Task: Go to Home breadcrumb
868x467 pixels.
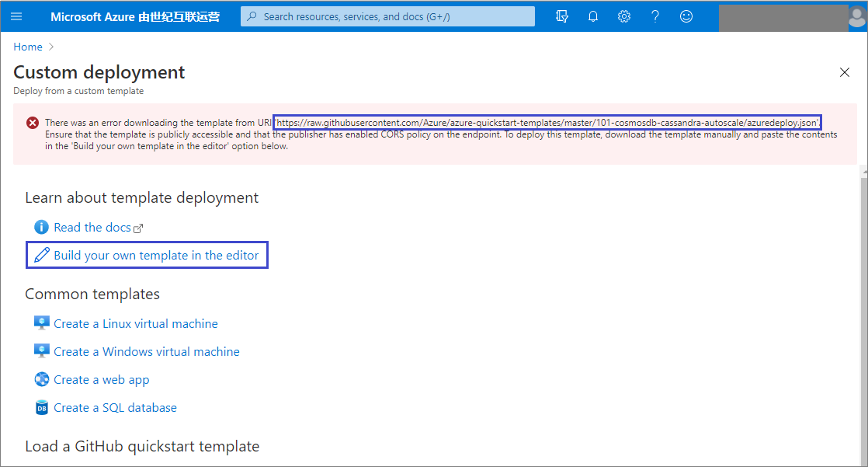Action: coord(28,47)
